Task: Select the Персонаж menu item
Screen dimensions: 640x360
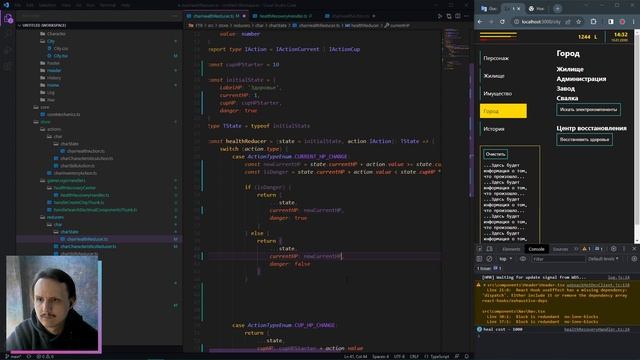Action: point(496,58)
